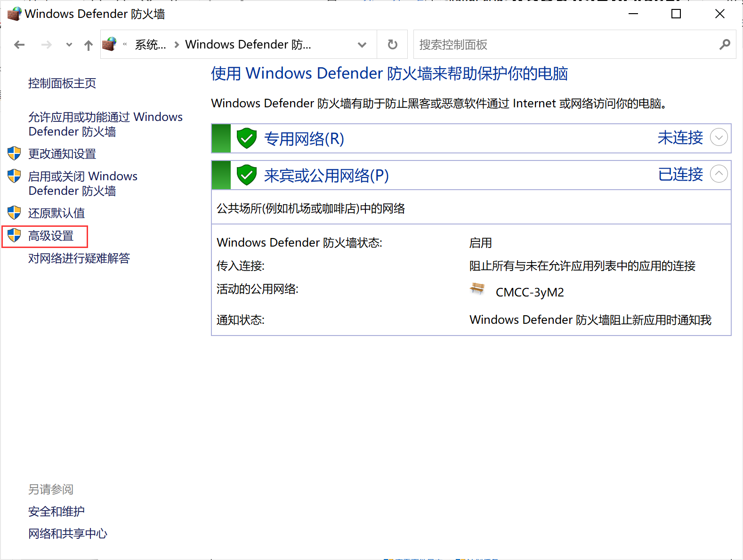Open 控制面板主页 link
The height and width of the screenshot is (560, 743).
click(x=62, y=83)
